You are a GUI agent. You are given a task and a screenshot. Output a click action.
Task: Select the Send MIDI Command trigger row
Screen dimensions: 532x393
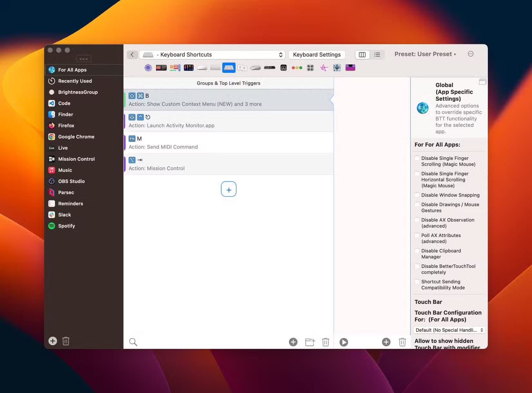pyautogui.click(x=228, y=142)
